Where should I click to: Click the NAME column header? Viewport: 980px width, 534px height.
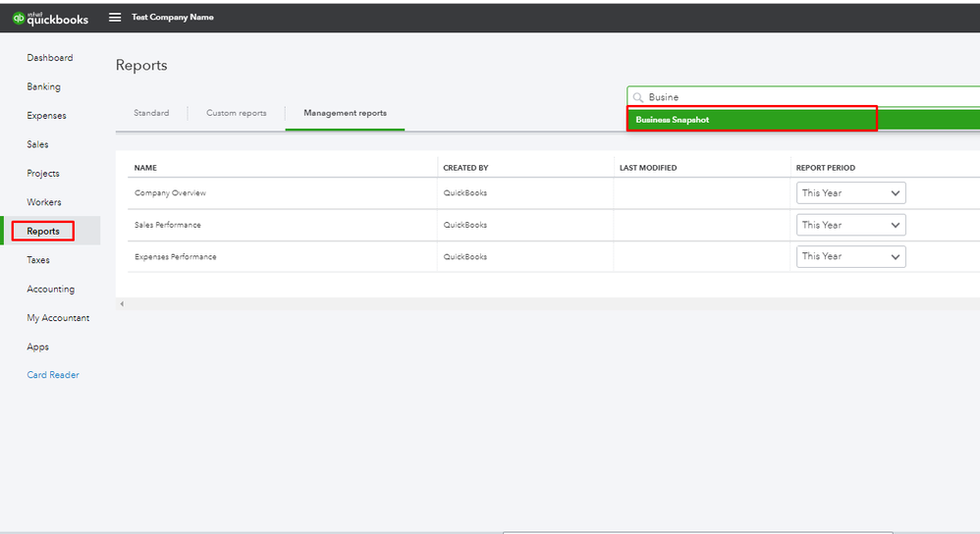[145, 168]
